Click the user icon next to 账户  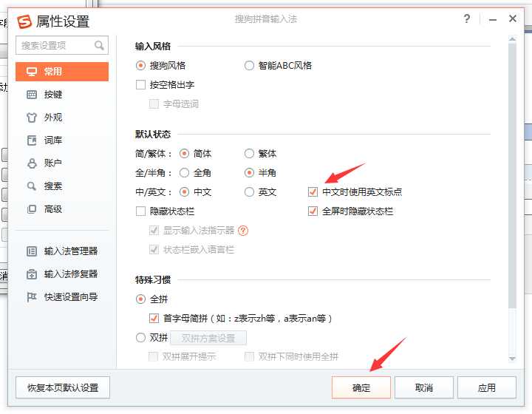click(32, 163)
